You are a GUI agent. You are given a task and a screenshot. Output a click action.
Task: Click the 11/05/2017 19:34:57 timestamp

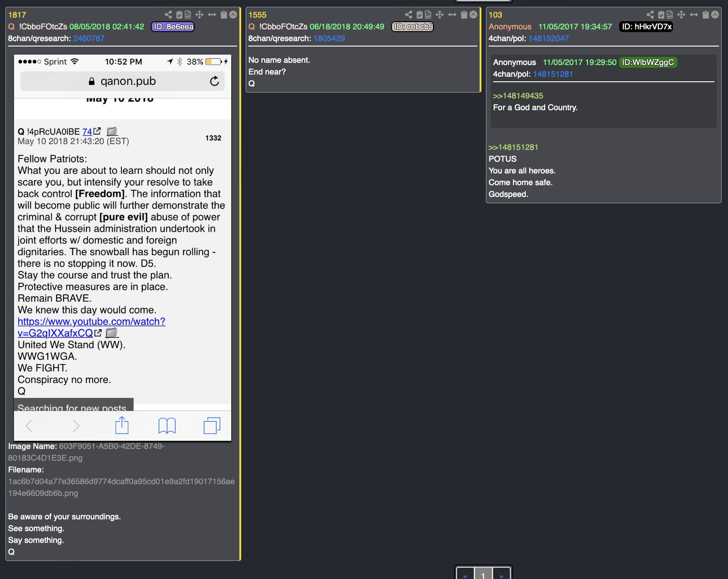tap(575, 27)
